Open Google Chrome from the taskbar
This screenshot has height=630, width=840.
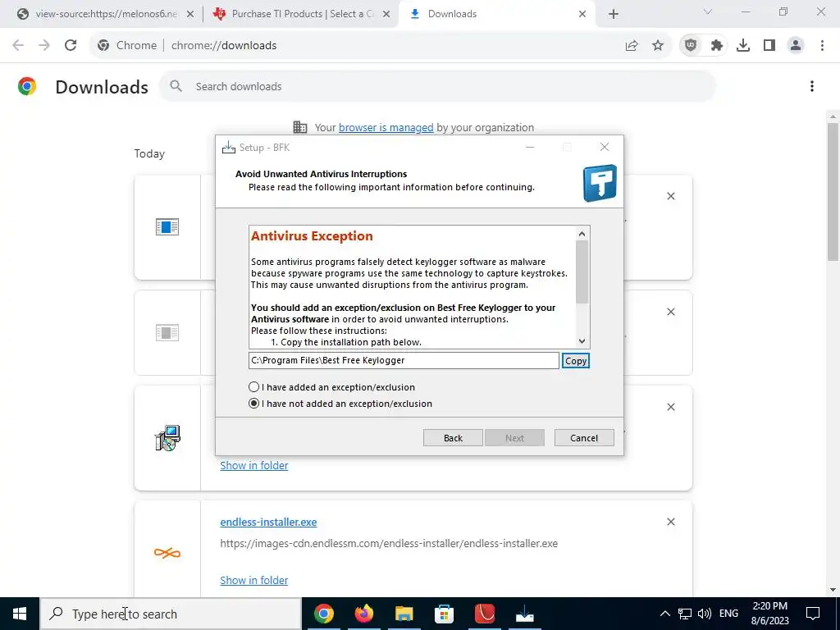(x=323, y=614)
